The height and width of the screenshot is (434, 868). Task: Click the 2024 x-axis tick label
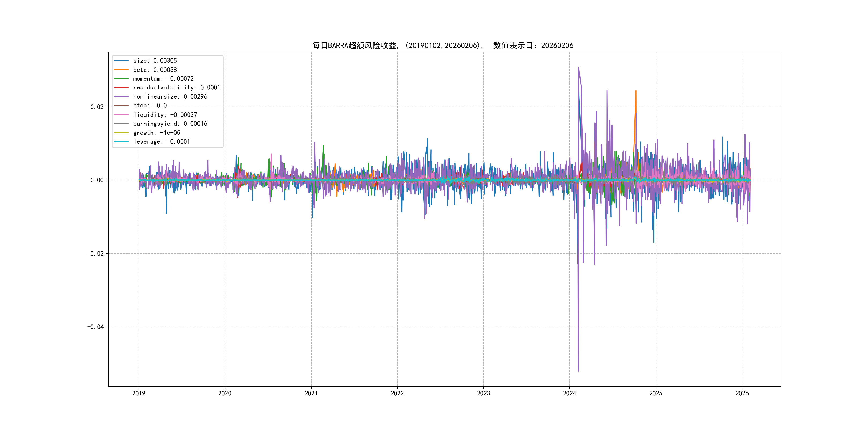click(x=570, y=393)
